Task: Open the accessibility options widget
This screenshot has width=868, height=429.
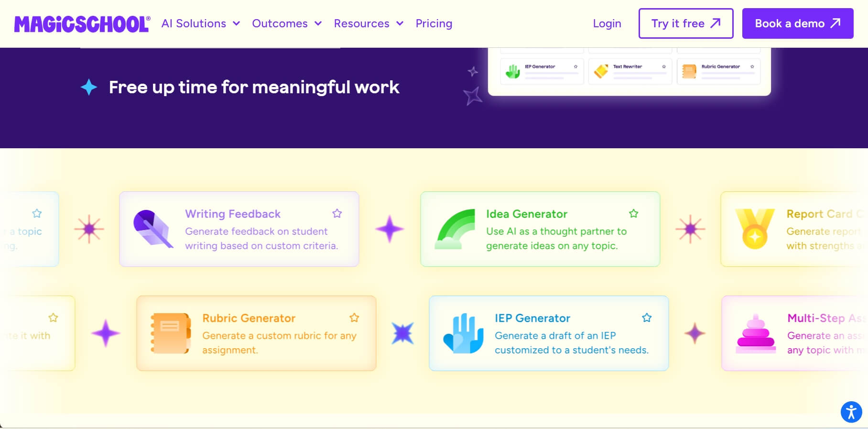Action: (x=851, y=412)
